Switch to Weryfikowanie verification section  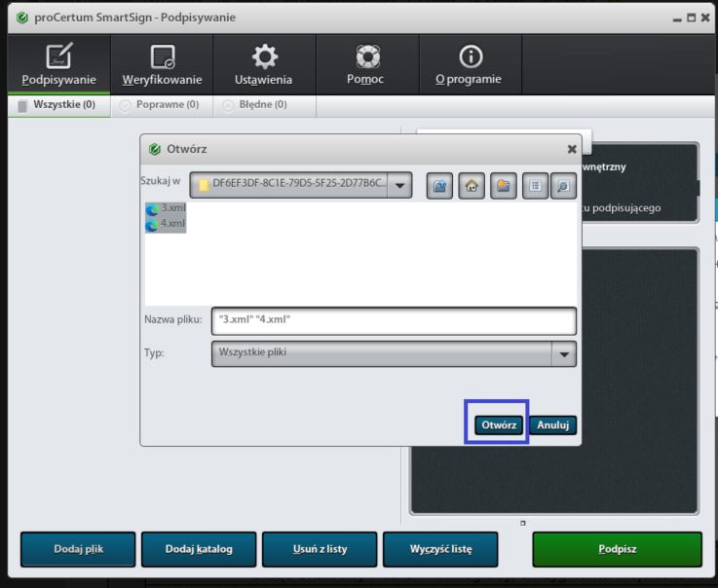pyautogui.click(x=162, y=64)
